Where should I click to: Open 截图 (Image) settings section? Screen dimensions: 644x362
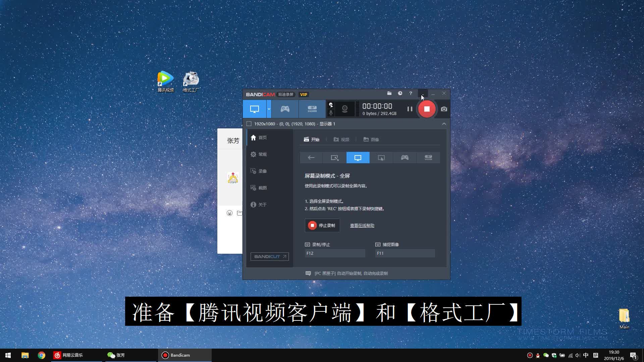(x=270, y=188)
